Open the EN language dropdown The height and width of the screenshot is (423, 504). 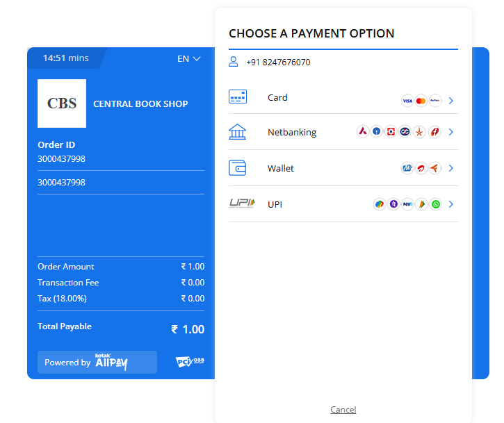pos(189,59)
